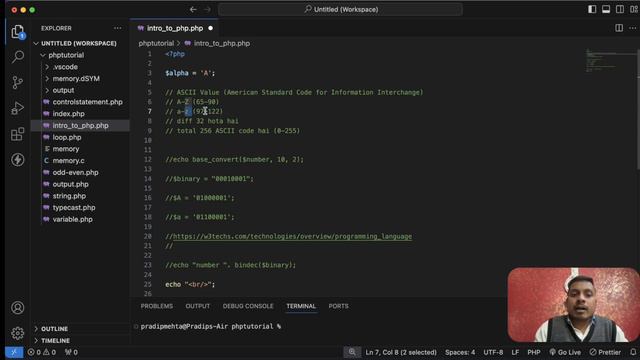This screenshot has height=360, width=640.
Task: Go forward in navigation history
Action: click(x=207, y=9)
